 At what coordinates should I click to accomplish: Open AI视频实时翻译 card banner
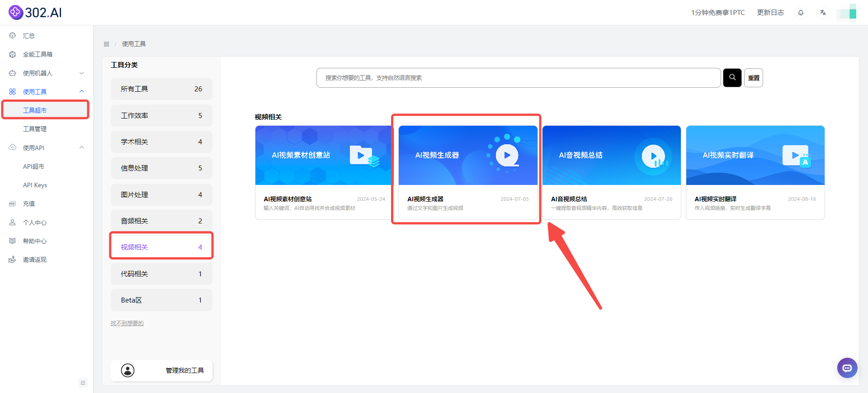pos(755,155)
